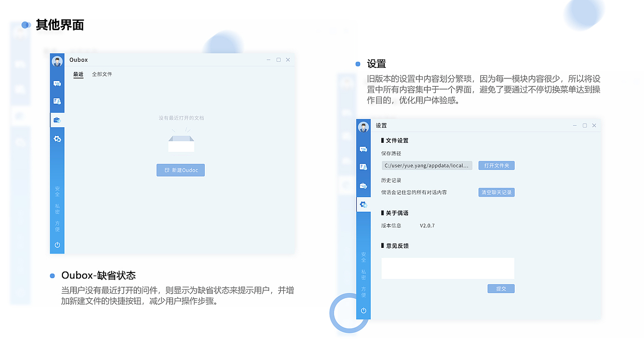Click the user avatar in the 设置 window
Screen dimensions: 644x362
click(x=363, y=127)
